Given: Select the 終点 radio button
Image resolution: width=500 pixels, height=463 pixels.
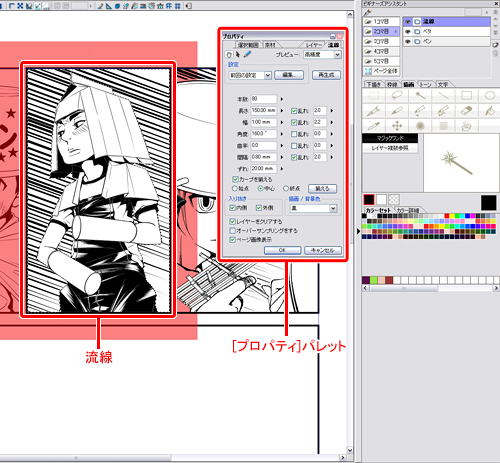Looking at the screenshot, I should tap(286, 189).
